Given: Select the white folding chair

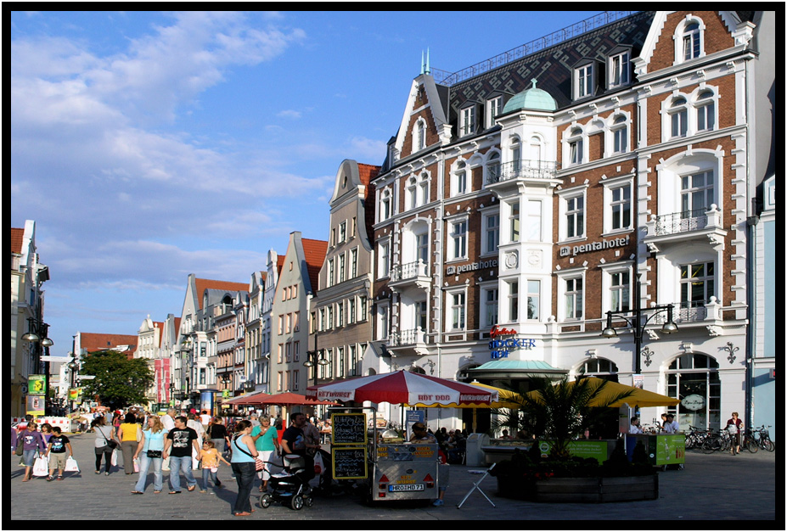Looking at the screenshot, I should coord(477,485).
